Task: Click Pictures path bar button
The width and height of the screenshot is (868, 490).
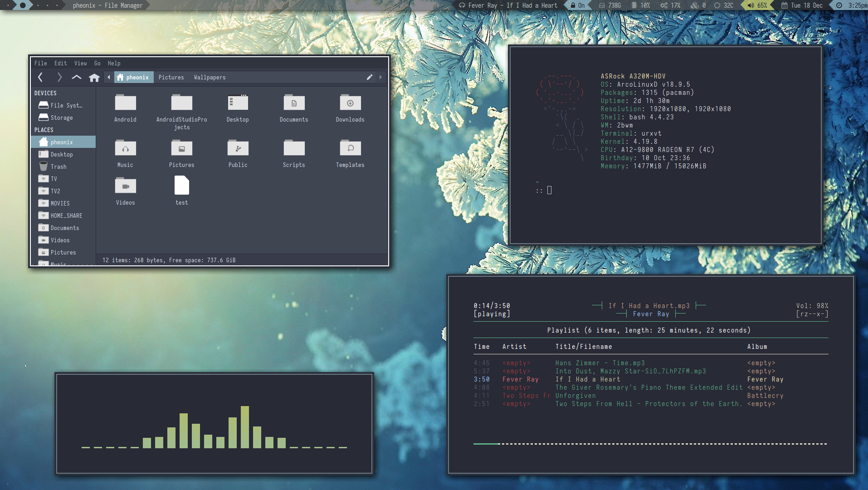Action: pyautogui.click(x=171, y=77)
